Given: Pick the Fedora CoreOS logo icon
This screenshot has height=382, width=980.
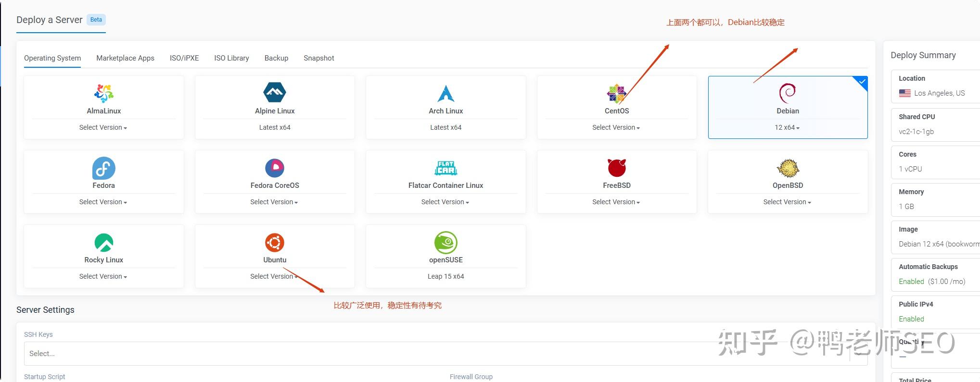Looking at the screenshot, I should [275, 168].
